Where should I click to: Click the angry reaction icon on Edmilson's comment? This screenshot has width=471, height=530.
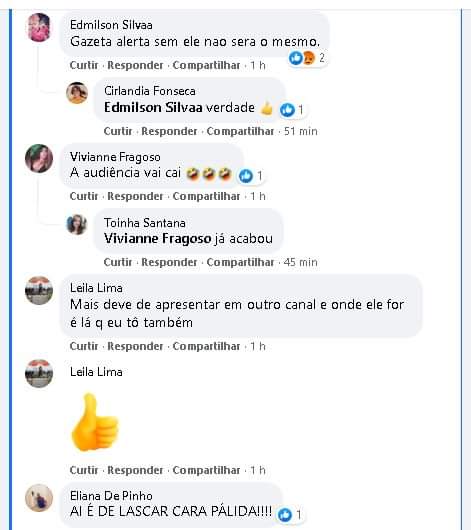pos(308,58)
